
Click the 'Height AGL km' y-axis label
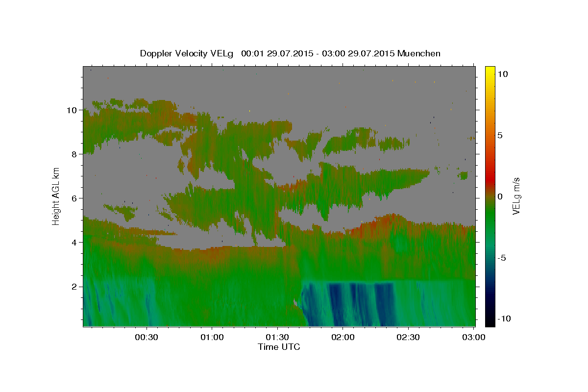[56, 196]
